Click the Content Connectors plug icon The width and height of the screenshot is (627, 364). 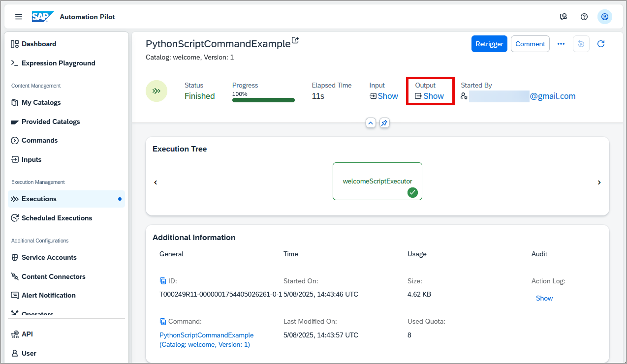point(15,276)
